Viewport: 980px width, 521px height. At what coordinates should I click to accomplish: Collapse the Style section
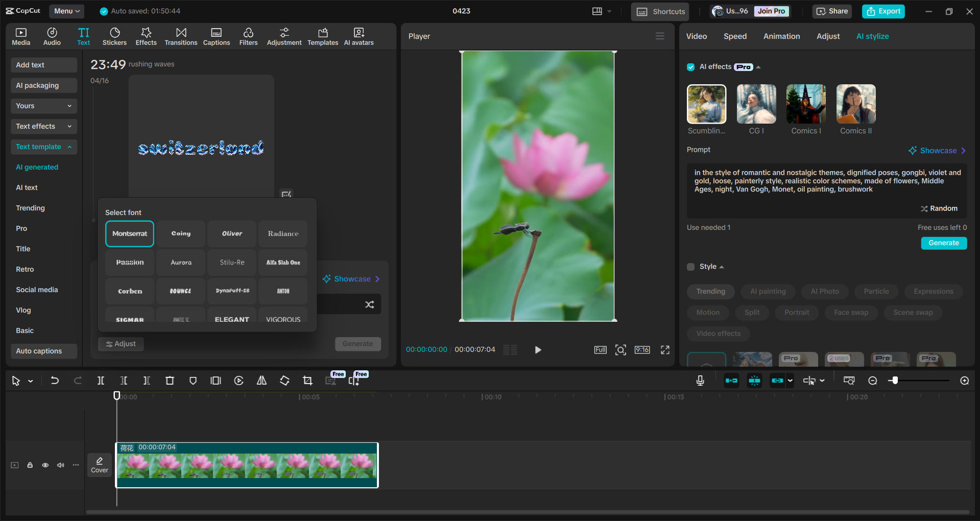721,266
